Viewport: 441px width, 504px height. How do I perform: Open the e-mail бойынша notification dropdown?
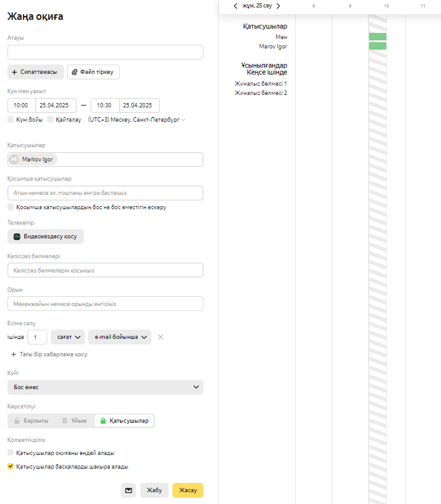coord(120,337)
